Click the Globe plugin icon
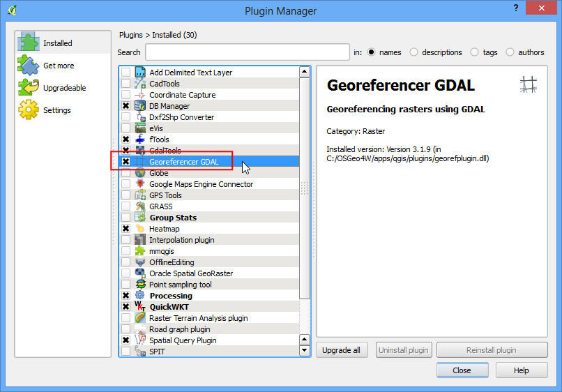Image resolution: width=562 pixels, height=392 pixels. pyautogui.click(x=139, y=173)
